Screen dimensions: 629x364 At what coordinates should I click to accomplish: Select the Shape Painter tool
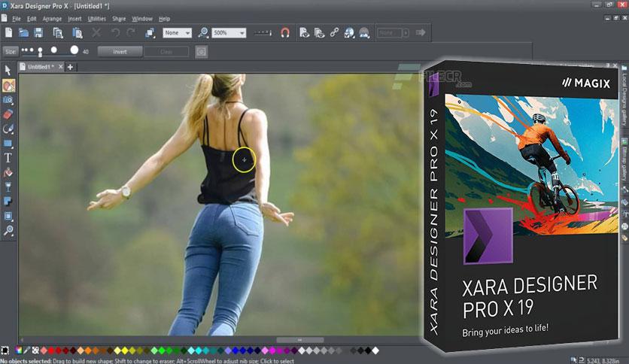tap(8, 86)
